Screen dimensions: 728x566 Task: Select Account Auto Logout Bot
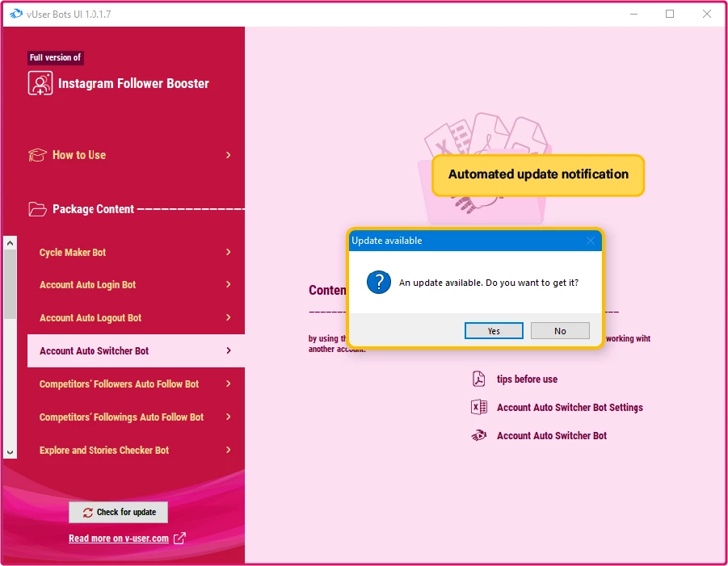tap(136, 317)
